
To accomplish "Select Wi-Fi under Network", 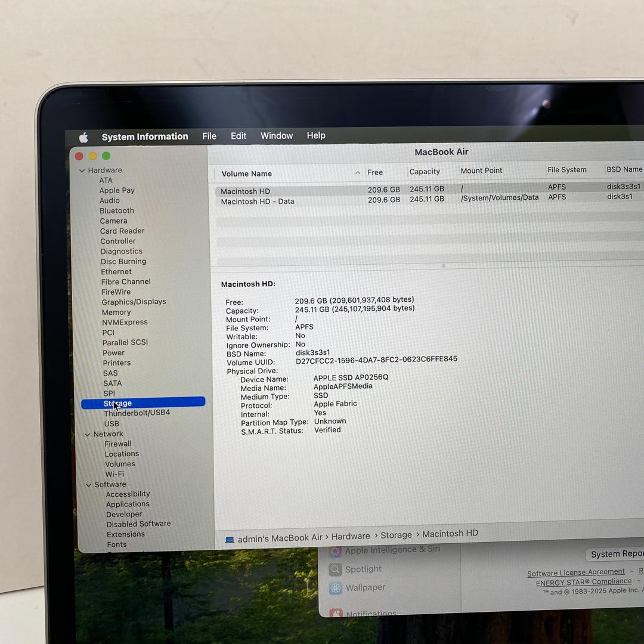I will coord(114,474).
